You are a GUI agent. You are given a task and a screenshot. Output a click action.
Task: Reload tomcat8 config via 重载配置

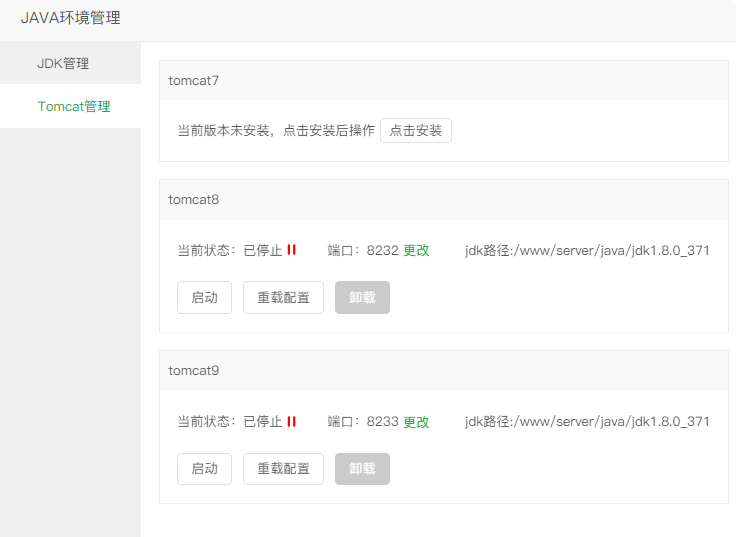tap(283, 297)
